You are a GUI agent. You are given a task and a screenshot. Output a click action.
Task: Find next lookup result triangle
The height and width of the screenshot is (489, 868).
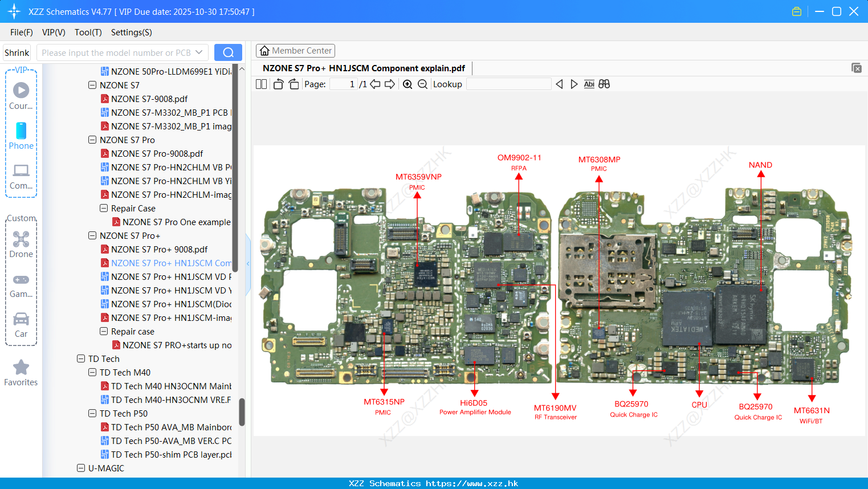574,84
